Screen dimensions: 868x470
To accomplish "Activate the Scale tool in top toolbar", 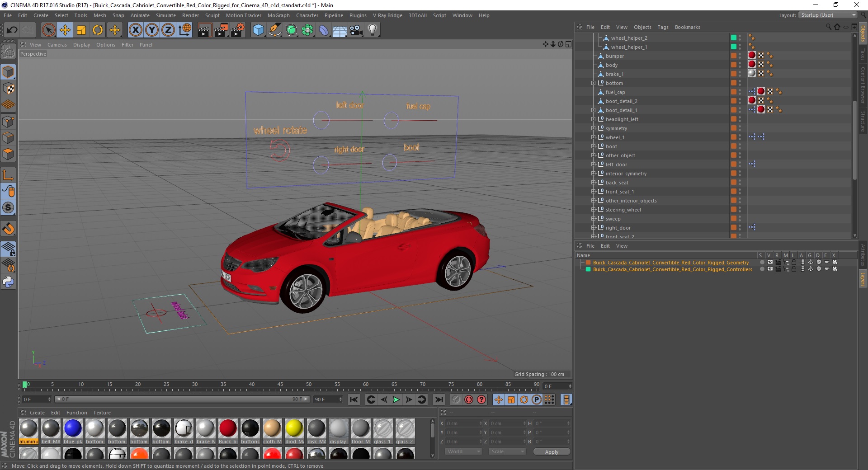I will (81, 30).
